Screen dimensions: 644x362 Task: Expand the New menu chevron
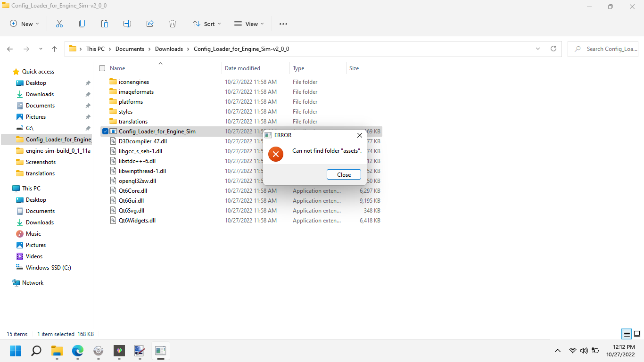36,24
